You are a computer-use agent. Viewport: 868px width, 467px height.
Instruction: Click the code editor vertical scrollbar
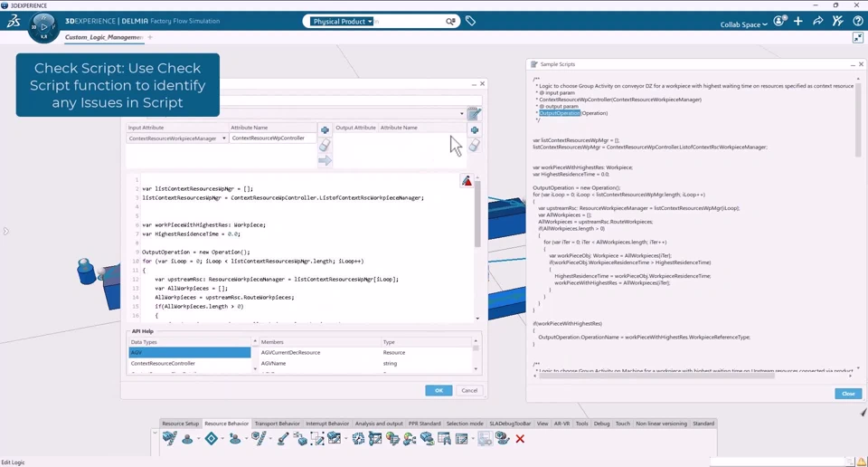point(477,214)
